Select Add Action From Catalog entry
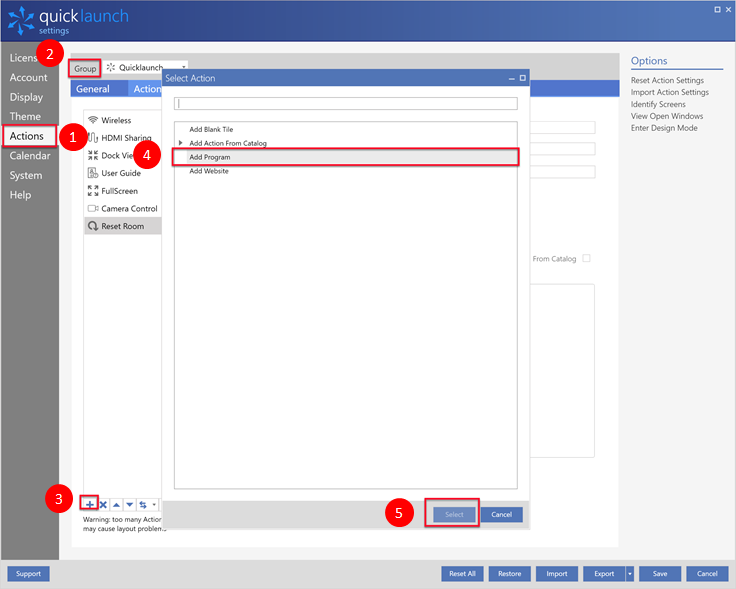 click(x=345, y=143)
